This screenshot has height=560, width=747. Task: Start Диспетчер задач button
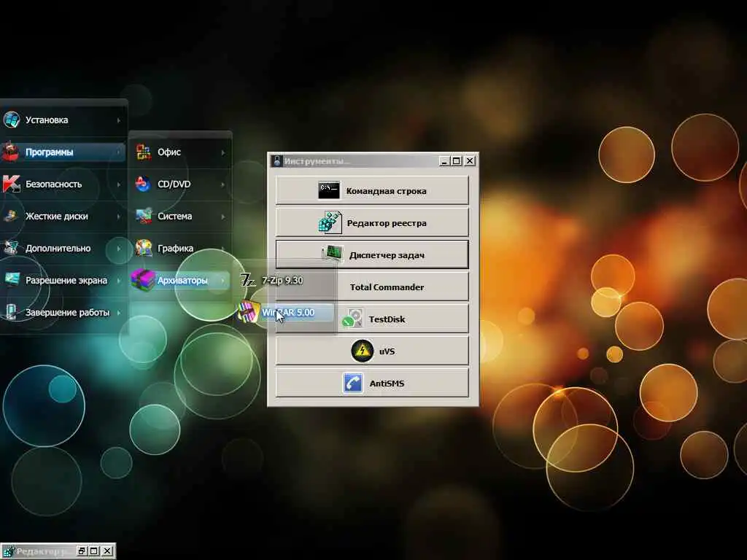(372, 254)
